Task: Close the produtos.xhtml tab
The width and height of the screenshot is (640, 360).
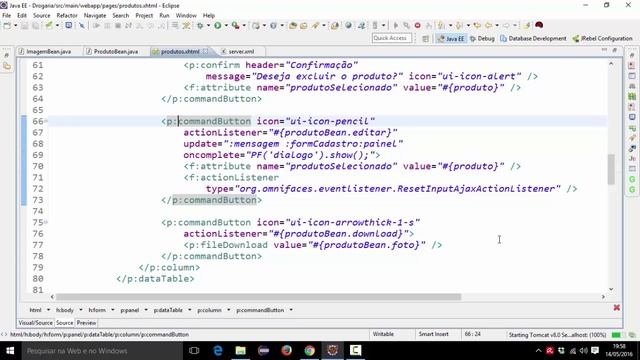Action: [x=205, y=51]
